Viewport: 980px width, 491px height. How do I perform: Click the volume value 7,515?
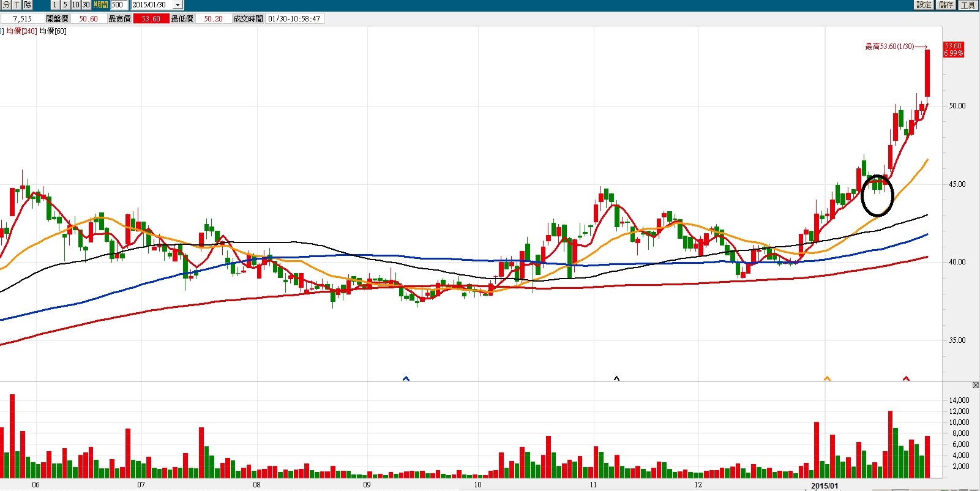coord(23,19)
